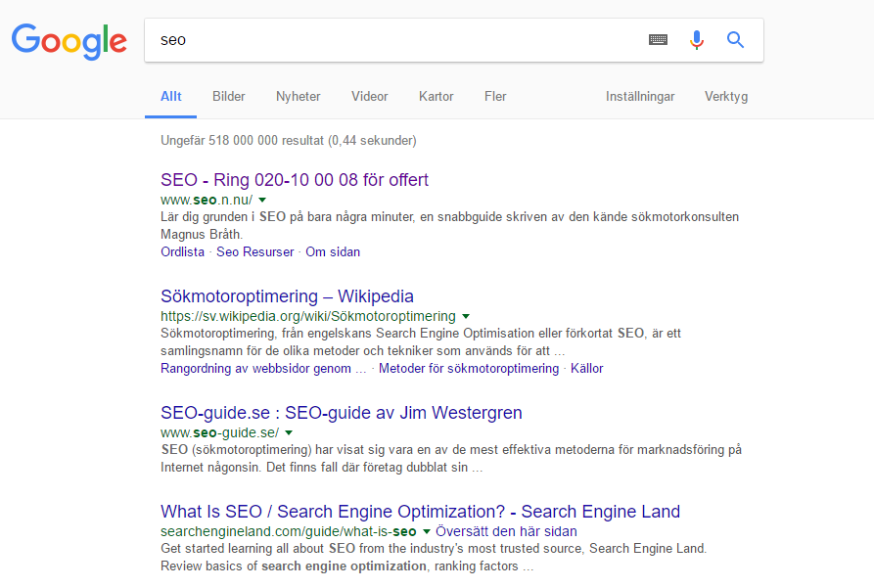
Task: Open result 'SEO - Ring 020-10 00 08 för offert'
Action: (295, 180)
